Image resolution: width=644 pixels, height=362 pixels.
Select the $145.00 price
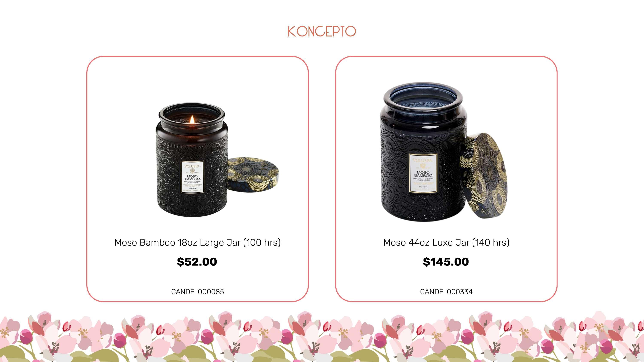click(x=446, y=262)
